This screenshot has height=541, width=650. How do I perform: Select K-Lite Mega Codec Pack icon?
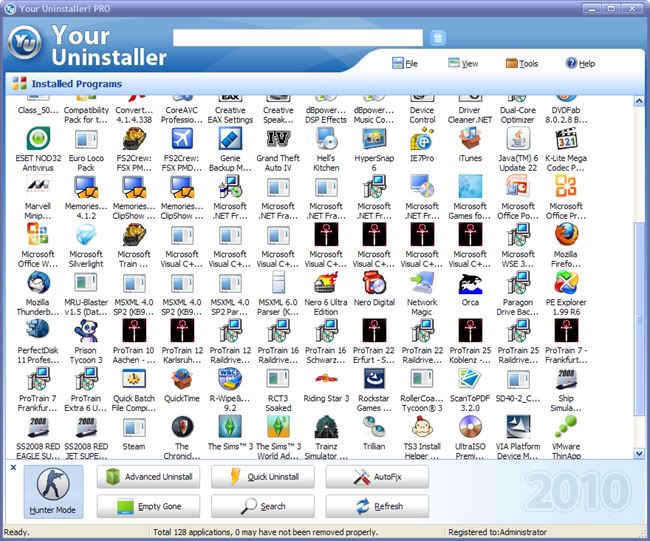point(566,138)
